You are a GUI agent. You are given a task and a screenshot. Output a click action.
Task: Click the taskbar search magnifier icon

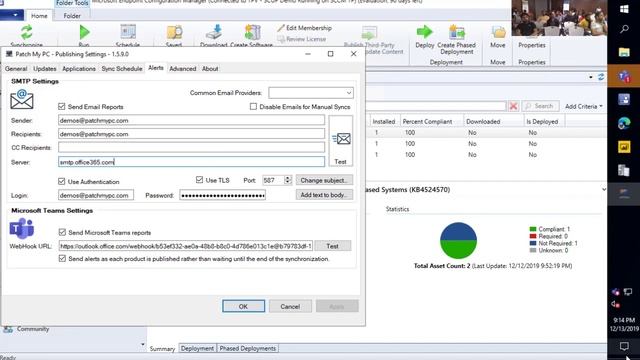point(624,29)
